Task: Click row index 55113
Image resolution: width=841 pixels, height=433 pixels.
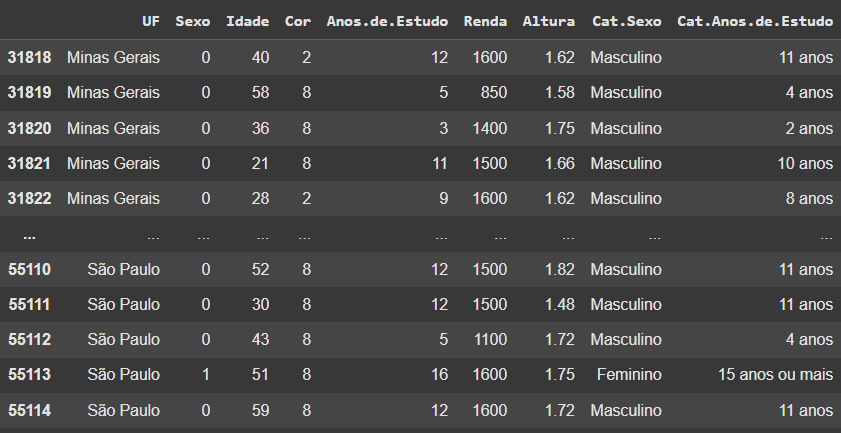Action: [29, 375]
